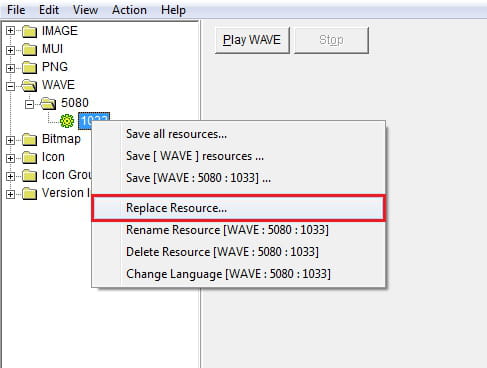Open the Help menu
Image resolution: width=487 pixels, height=368 pixels.
tap(173, 10)
